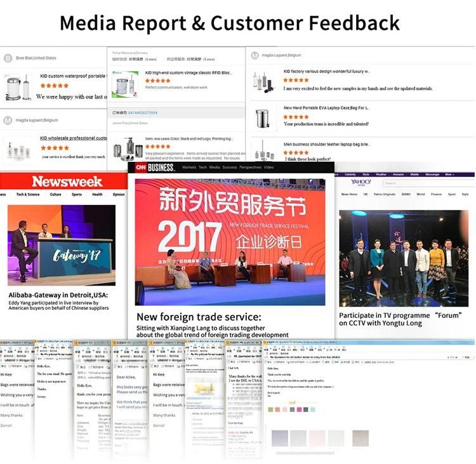Image resolution: width=476 pixels, height=464 pixels.
Task: Open the blue order number link
Action: click(143, 113)
